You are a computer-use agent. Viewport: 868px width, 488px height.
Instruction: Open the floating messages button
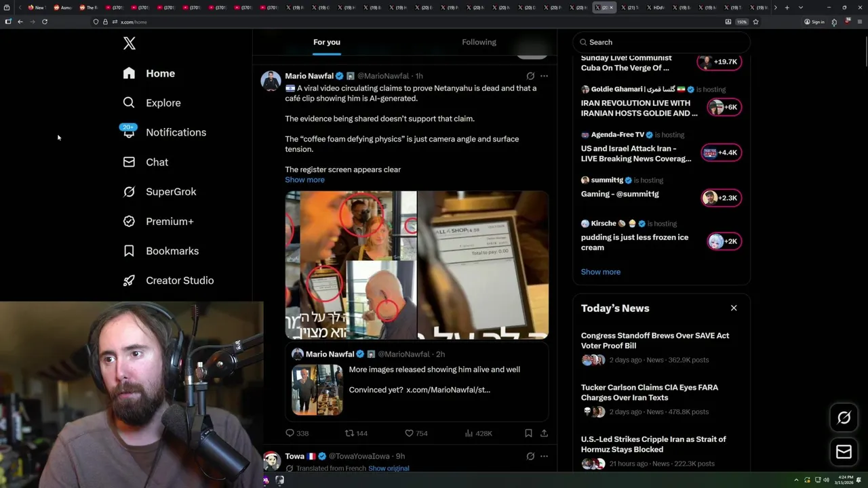[844, 452]
